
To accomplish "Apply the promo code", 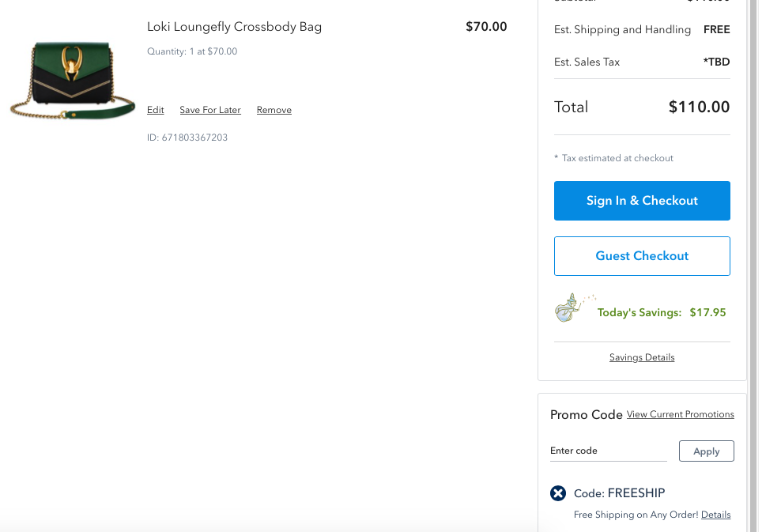I will point(706,451).
